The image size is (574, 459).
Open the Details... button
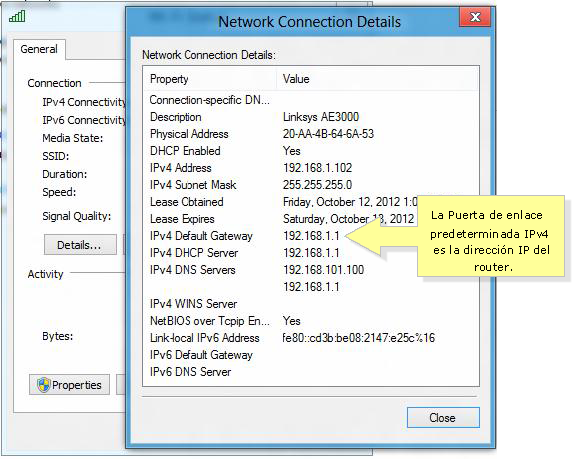coord(80,245)
